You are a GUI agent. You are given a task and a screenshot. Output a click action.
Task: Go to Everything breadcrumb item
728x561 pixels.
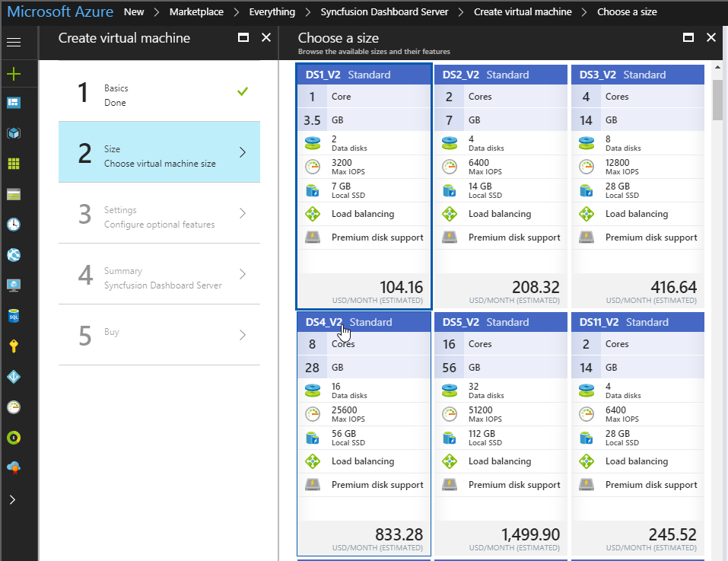coord(272,12)
